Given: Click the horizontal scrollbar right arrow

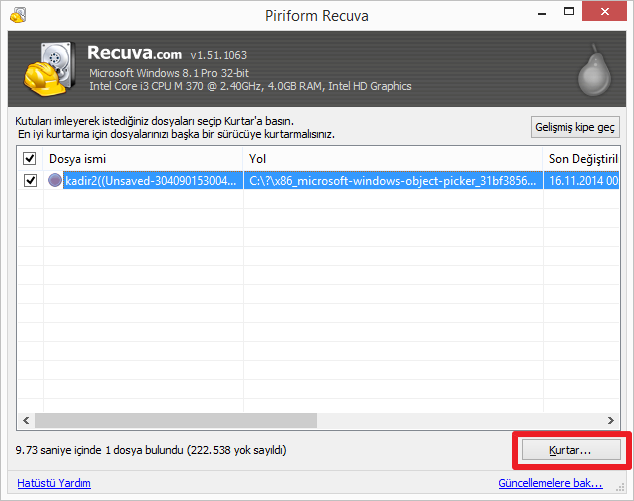Looking at the screenshot, I should pyautogui.click(x=611, y=421).
